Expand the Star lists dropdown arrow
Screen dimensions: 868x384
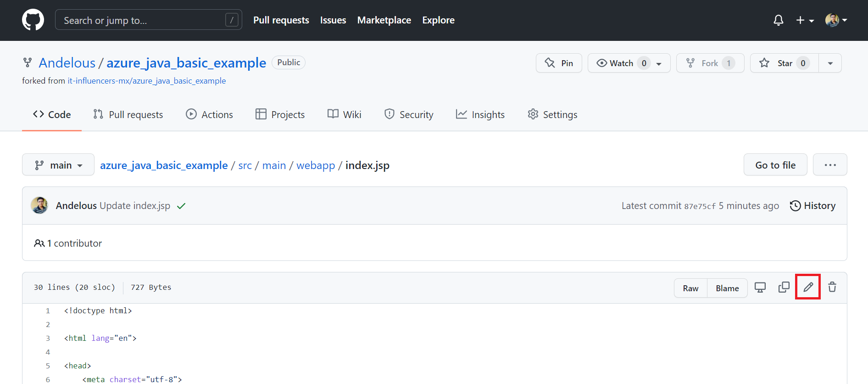tap(830, 63)
